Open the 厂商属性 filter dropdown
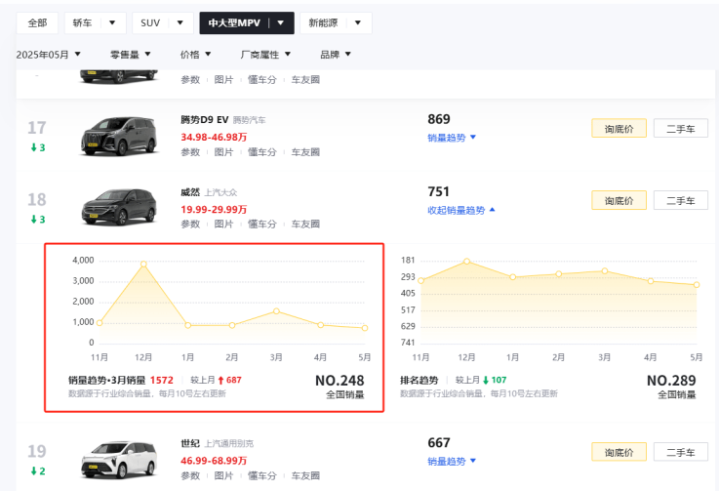The image size is (719, 491). coord(265,55)
